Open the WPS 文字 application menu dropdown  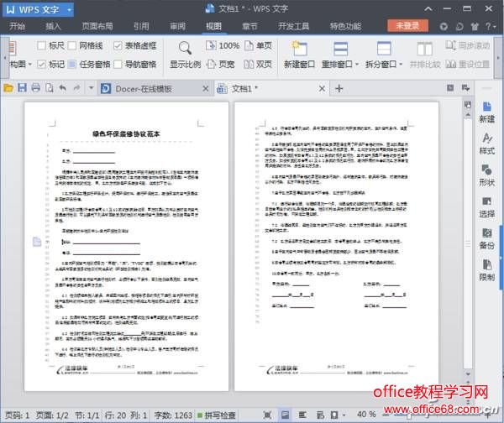coord(69,10)
